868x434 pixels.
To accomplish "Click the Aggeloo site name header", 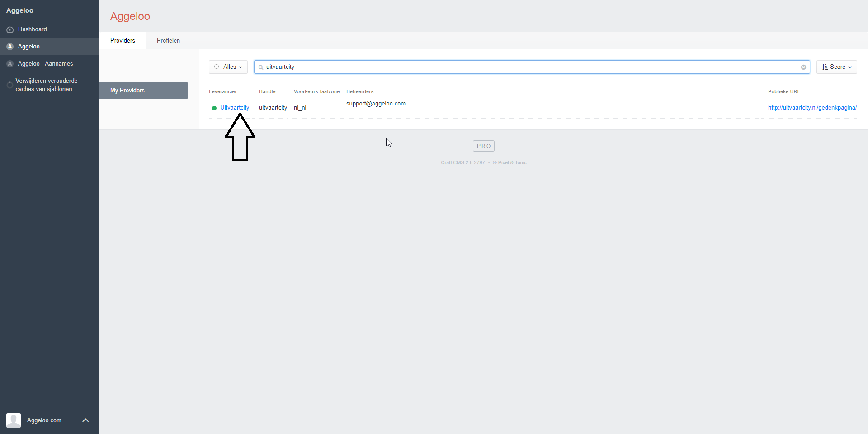I will pos(20,10).
